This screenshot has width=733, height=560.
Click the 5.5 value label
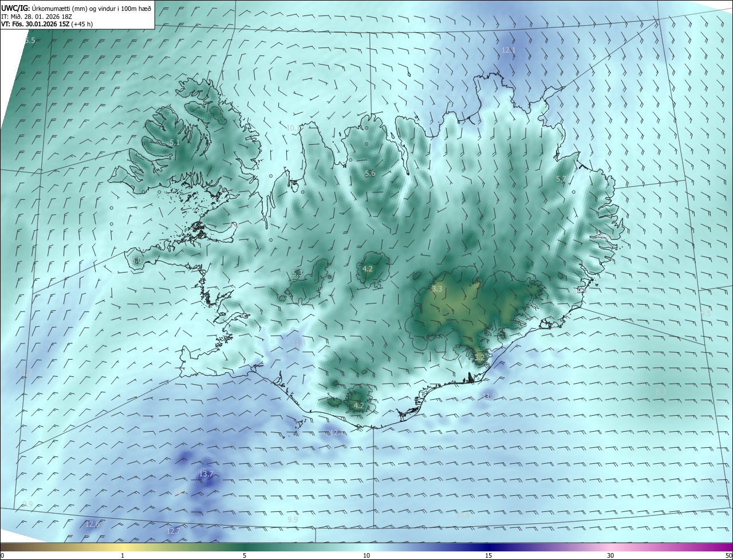click(x=30, y=41)
